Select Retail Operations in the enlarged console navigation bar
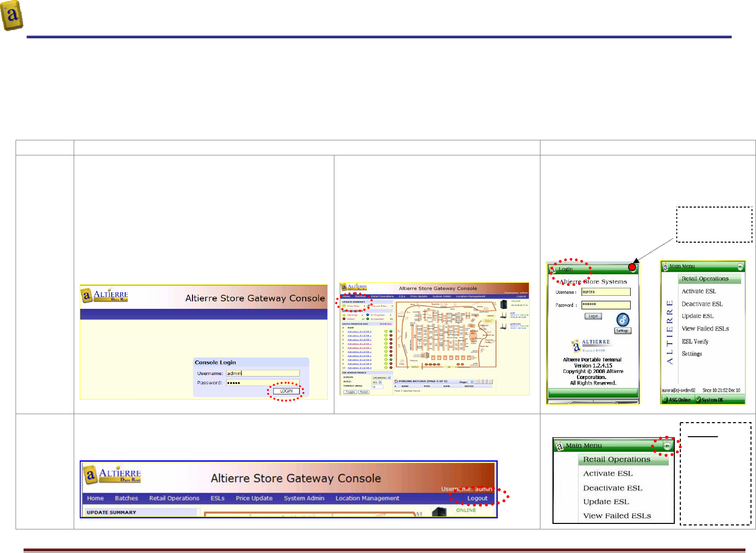This screenshot has width=756, height=553. [174, 498]
